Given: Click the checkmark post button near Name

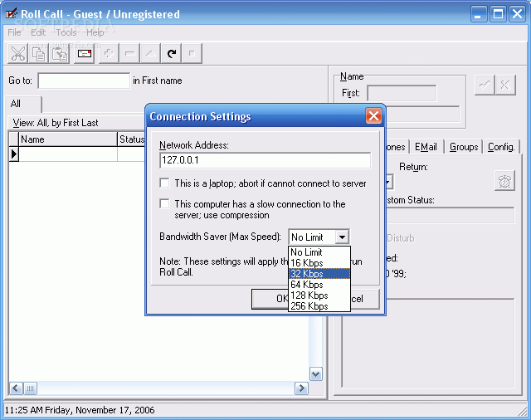Looking at the screenshot, I should click(x=485, y=85).
